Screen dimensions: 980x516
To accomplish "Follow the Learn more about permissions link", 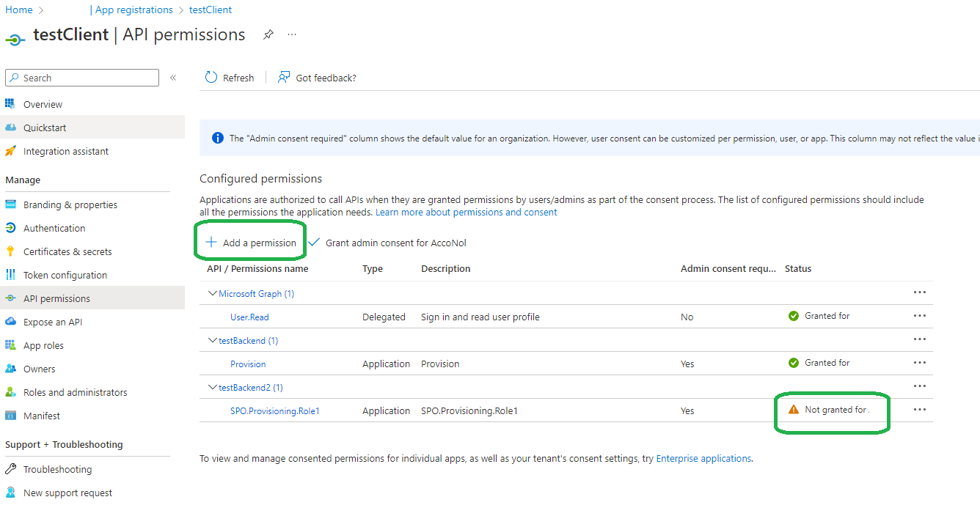I will pyautogui.click(x=467, y=212).
